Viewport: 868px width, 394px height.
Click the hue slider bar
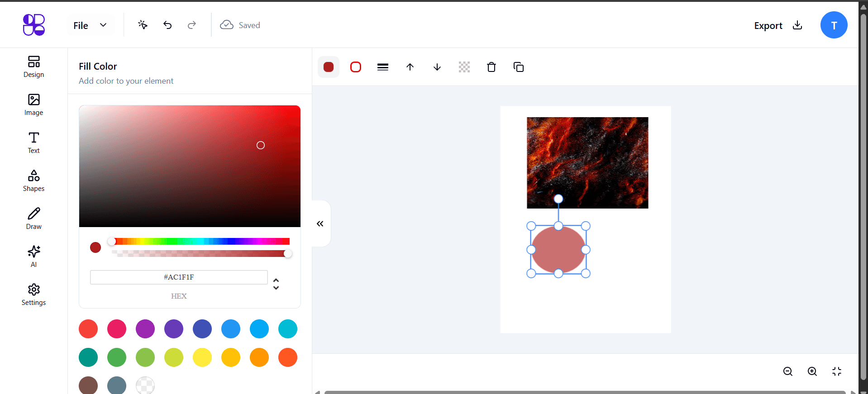coord(200,241)
